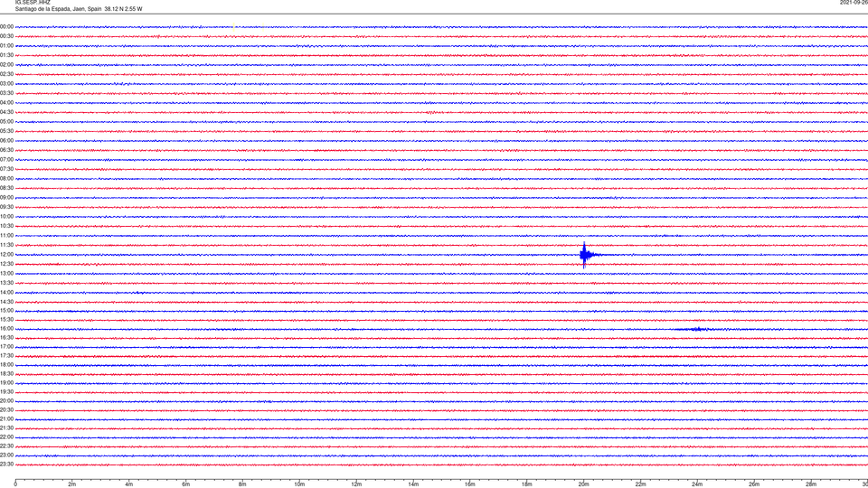Select the 12:30 time label
Screen dimensions: 868x488
coord(6,264)
